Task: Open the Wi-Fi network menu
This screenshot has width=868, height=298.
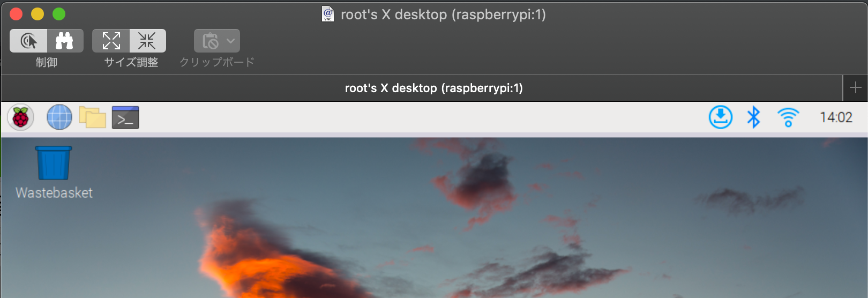Action: [788, 117]
